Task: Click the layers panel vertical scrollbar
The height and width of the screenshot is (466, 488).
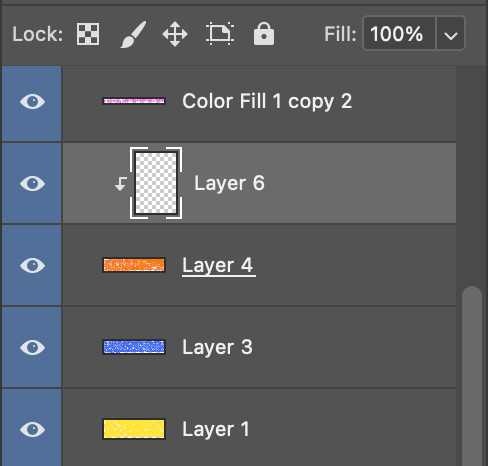Action: [472, 376]
